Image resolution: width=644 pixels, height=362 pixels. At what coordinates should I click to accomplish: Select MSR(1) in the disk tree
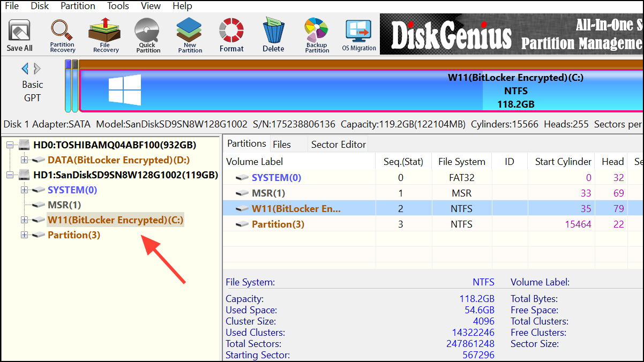tap(64, 205)
